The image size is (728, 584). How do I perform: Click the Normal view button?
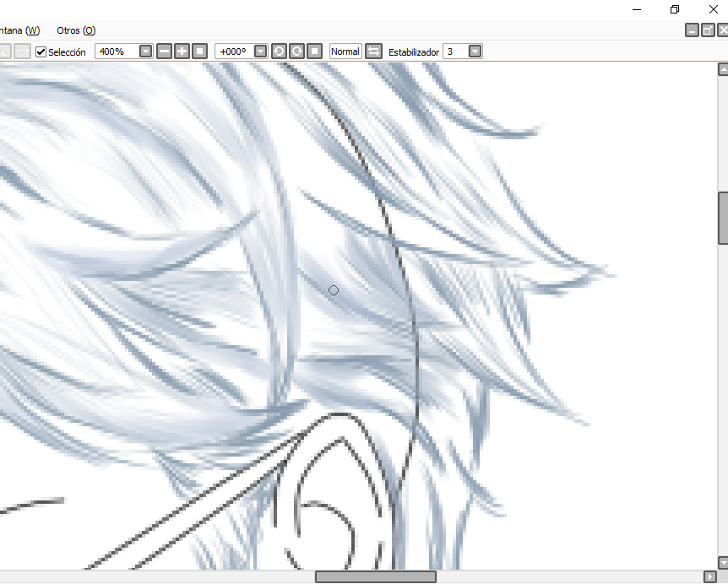[345, 51]
